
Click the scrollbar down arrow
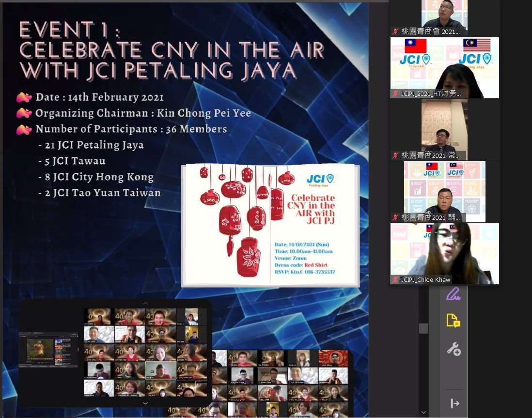point(423,412)
